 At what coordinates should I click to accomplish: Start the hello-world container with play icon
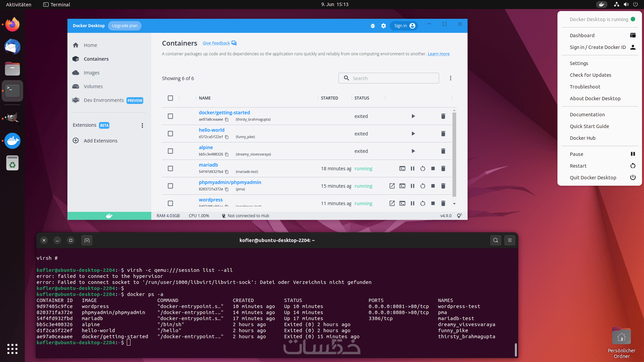coord(413,134)
